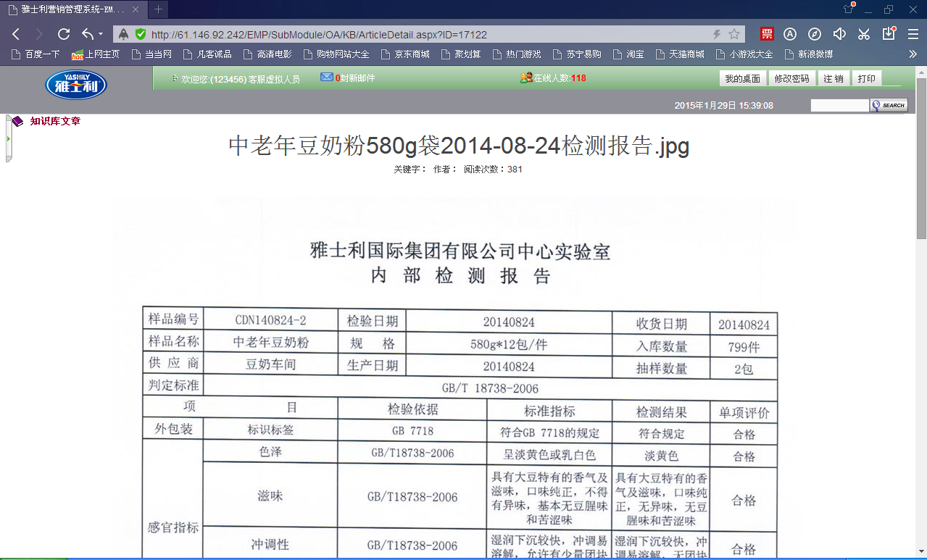Screen dimensions: 927x560
Task: Open the 京东商城 bookmark
Action: (x=405, y=54)
